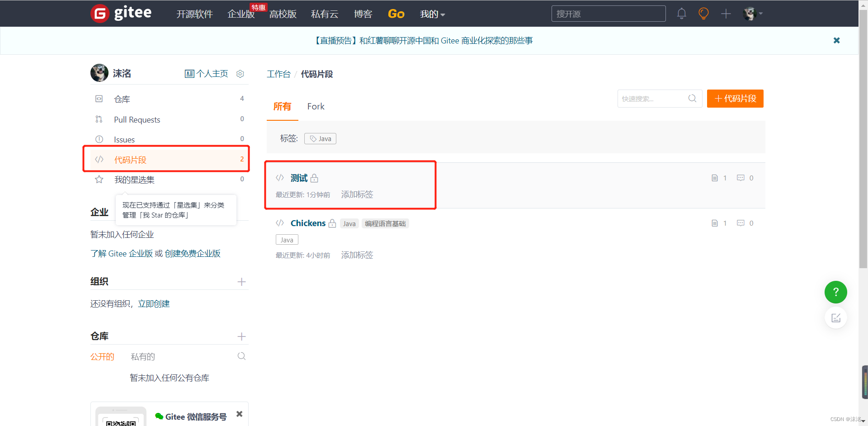The height and width of the screenshot is (426, 868).
Task: Click the code icon before 测试
Action: pos(280,178)
